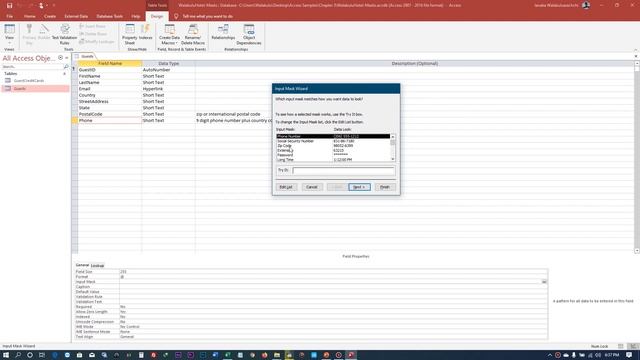
Task: Click the Input Mask build ellipsis button
Action: click(544, 282)
